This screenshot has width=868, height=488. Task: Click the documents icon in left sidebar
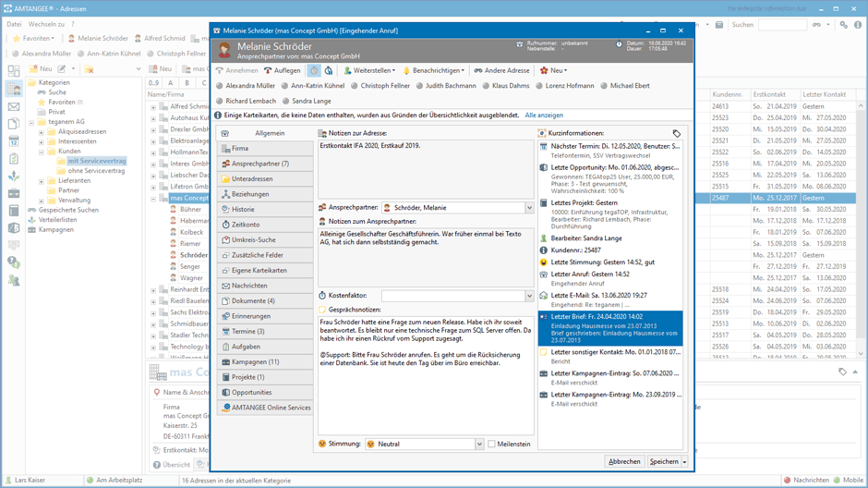coord(14,124)
